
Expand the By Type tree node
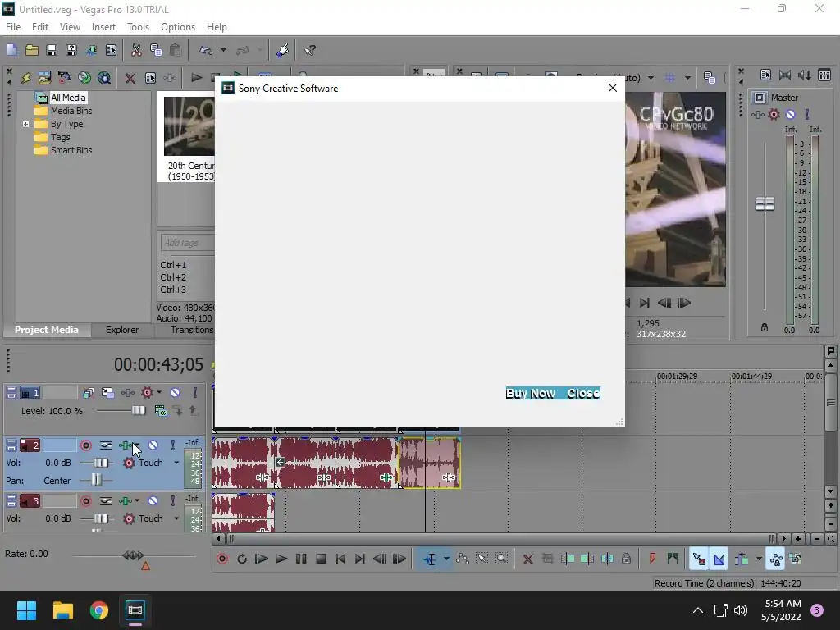coord(25,125)
